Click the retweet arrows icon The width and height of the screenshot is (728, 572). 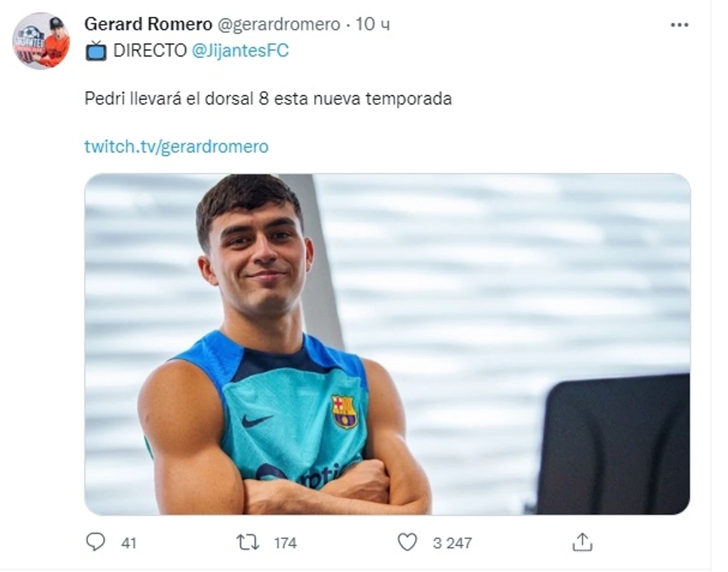pyautogui.click(x=248, y=542)
